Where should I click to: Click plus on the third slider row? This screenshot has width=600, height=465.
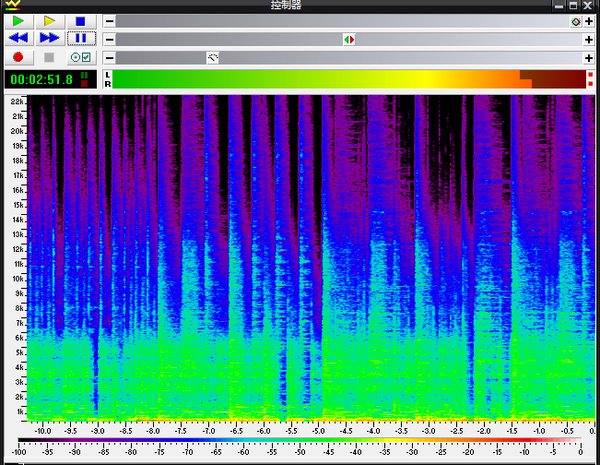(x=589, y=58)
